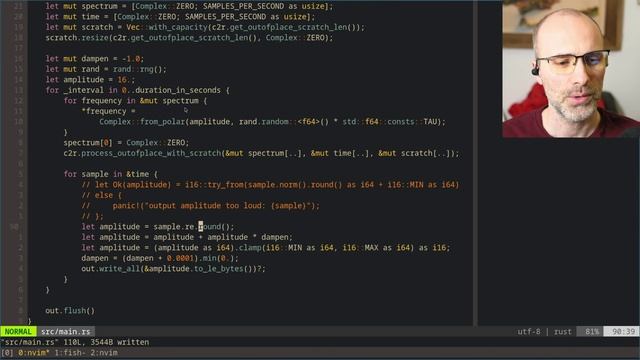Click 'with_capacity' in the scratch declaration
This screenshot has height=360, width=640.
click(177, 27)
